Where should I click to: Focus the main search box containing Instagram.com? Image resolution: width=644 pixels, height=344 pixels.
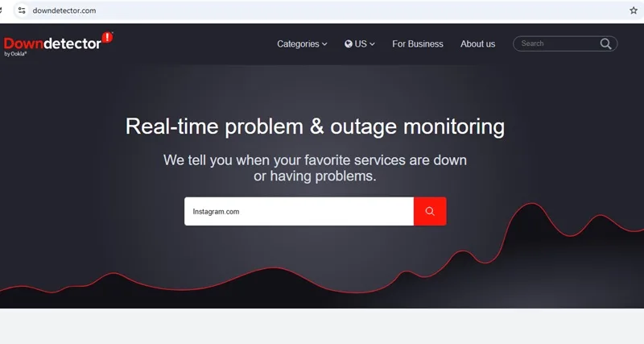pos(299,211)
